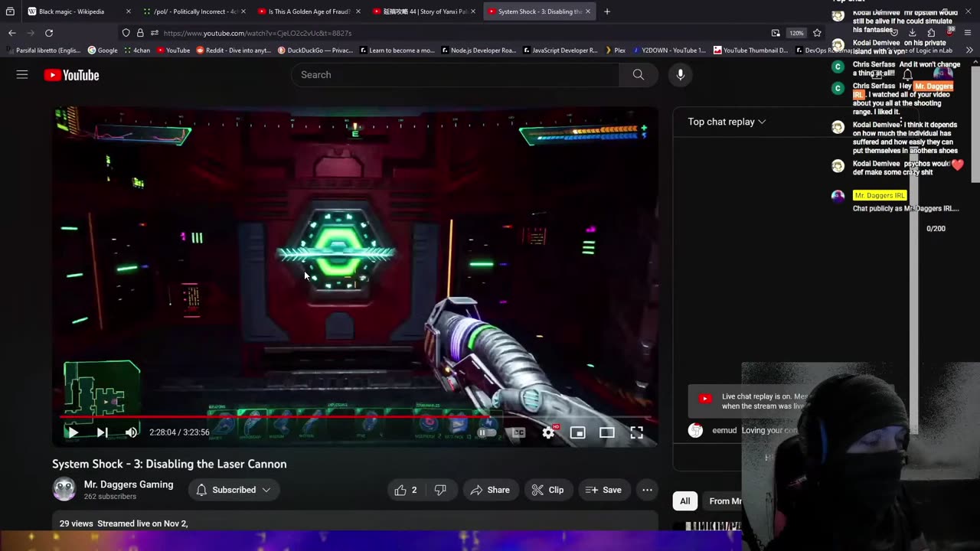
Task: Click the 2:28:04 / 3:23:56 time display
Action: 179,432
